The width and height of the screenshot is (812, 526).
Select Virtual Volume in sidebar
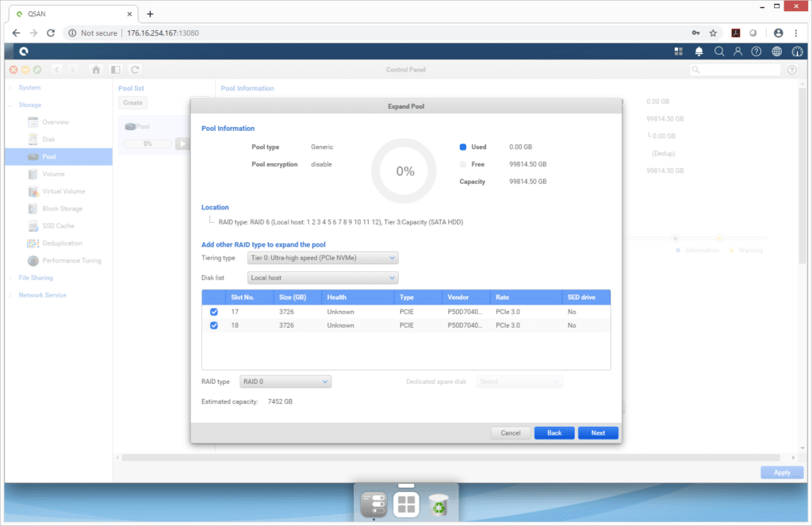pos(63,191)
